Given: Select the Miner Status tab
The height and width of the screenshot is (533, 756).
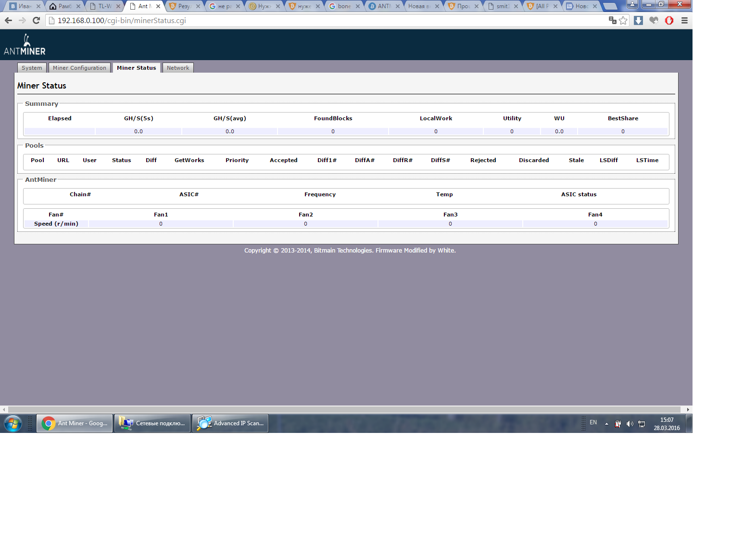Looking at the screenshot, I should coord(137,68).
